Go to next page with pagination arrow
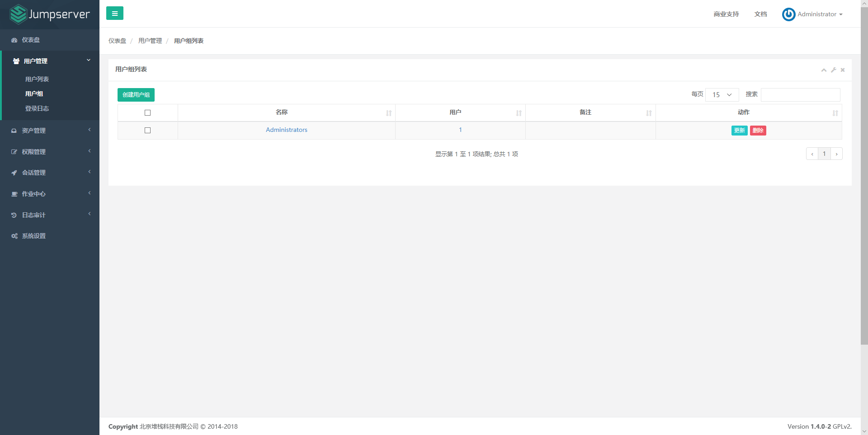Viewport: 868px width, 435px height. tap(836, 154)
